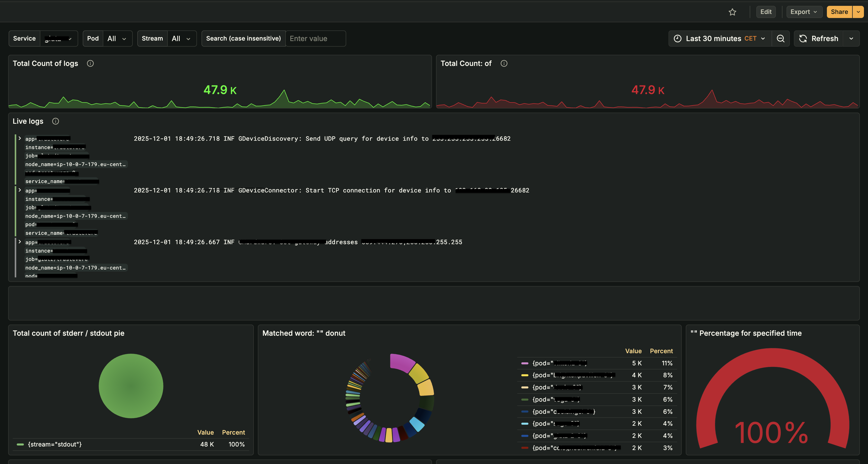The image size is (868, 464).
Task: Click the color swatch beside stream=stdout
Action: coord(21,444)
